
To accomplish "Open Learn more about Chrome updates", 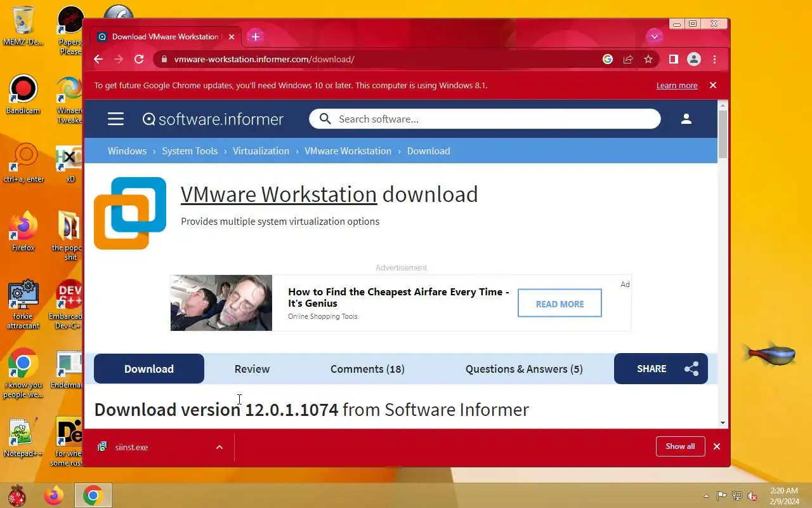I will [677, 85].
